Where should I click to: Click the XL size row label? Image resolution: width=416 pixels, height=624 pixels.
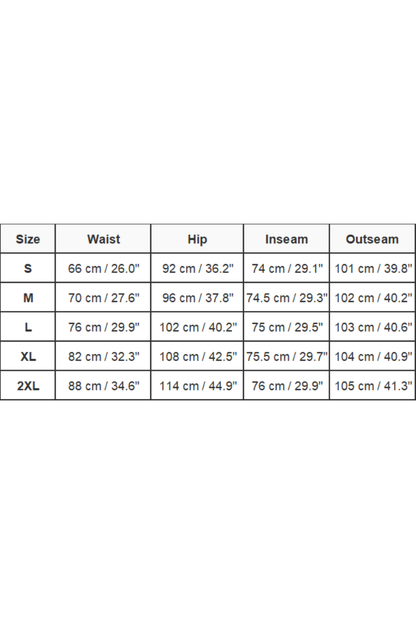tap(27, 356)
